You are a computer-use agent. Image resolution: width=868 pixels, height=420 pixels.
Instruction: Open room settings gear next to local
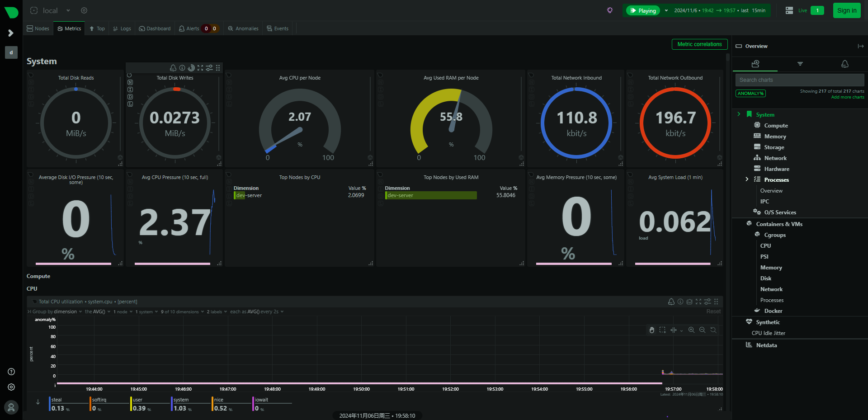[x=84, y=10]
